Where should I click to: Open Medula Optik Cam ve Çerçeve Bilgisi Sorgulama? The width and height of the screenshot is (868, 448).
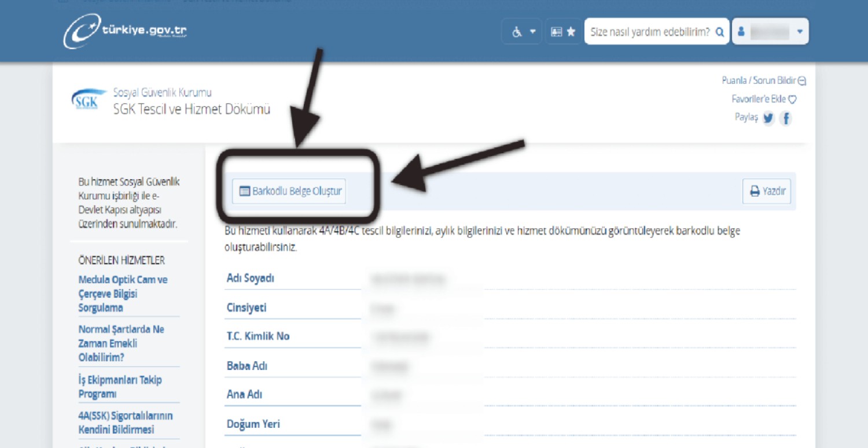(x=123, y=294)
